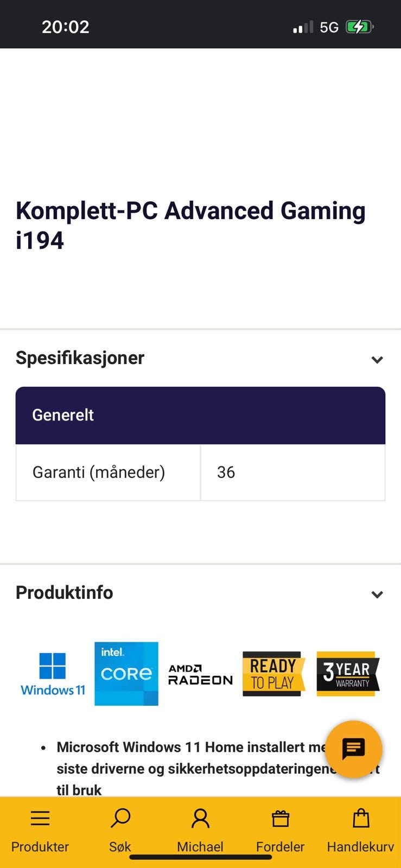Select the Ready To Play badge
The image size is (401, 868).
[x=273, y=674]
